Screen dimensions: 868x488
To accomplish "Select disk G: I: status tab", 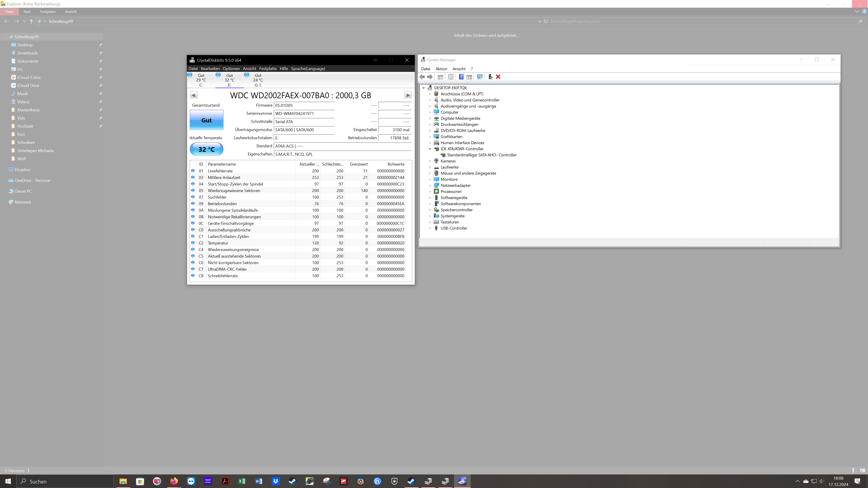I will (258, 80).
